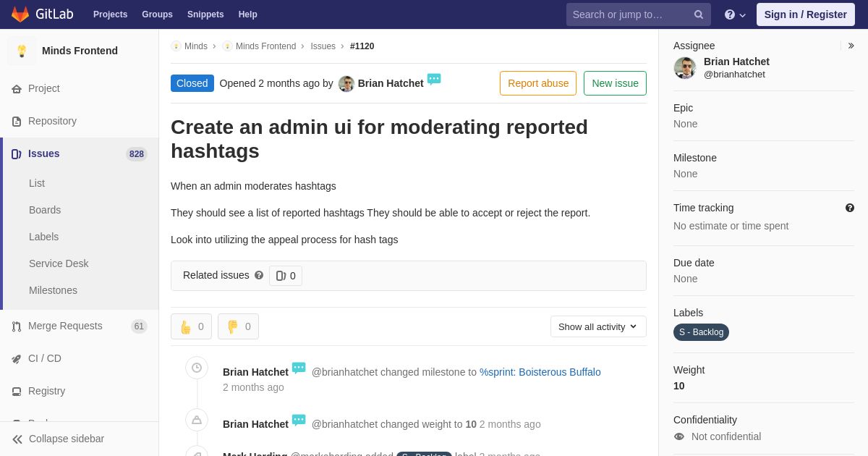This screenshot has height=456, width=868.
Task: Click the Collapse sidebar double-chevron icon
Action: [x=17, y=439]
